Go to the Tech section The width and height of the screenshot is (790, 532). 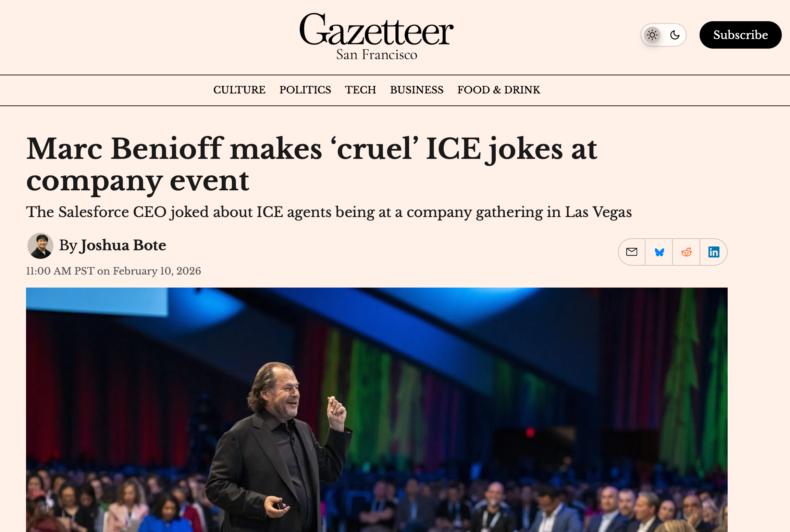tap(360, 90)
